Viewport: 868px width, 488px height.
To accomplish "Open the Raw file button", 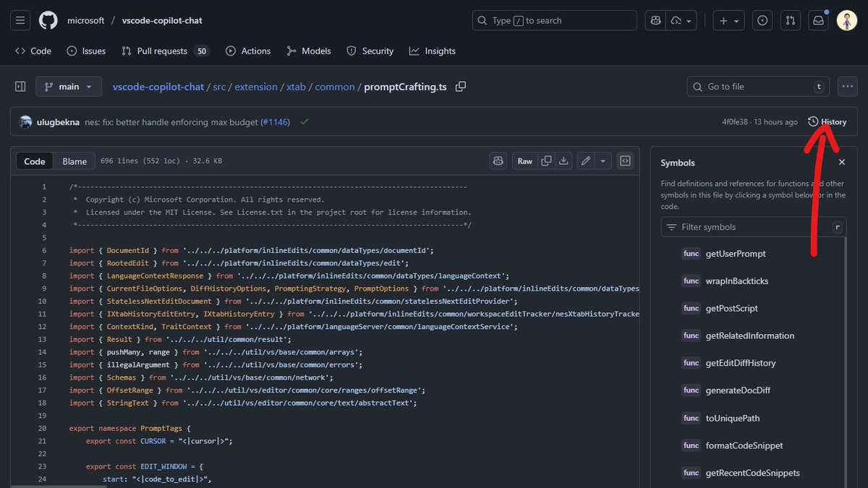I will [x=525, y=160].
